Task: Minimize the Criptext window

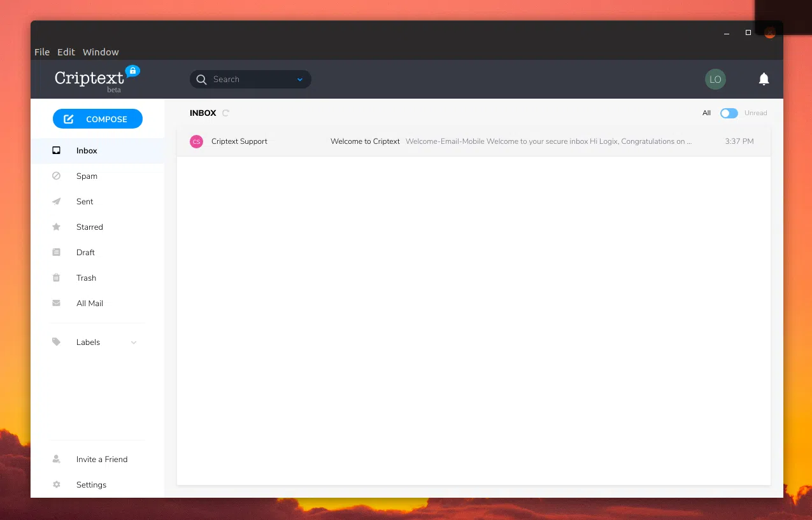Action: [x=727, y=32]
